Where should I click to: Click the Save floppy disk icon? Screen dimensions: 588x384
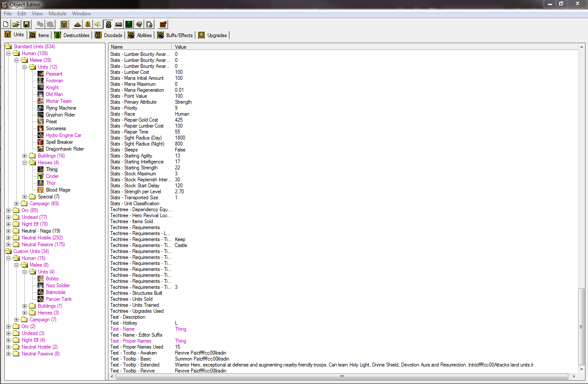(x=26, y=24)
